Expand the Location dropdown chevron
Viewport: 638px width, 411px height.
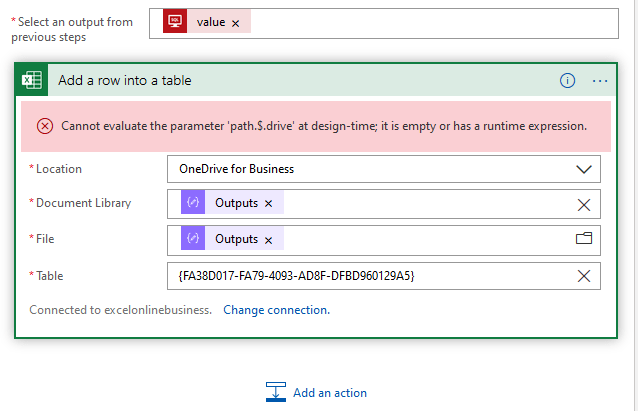(x=584, y=169)
